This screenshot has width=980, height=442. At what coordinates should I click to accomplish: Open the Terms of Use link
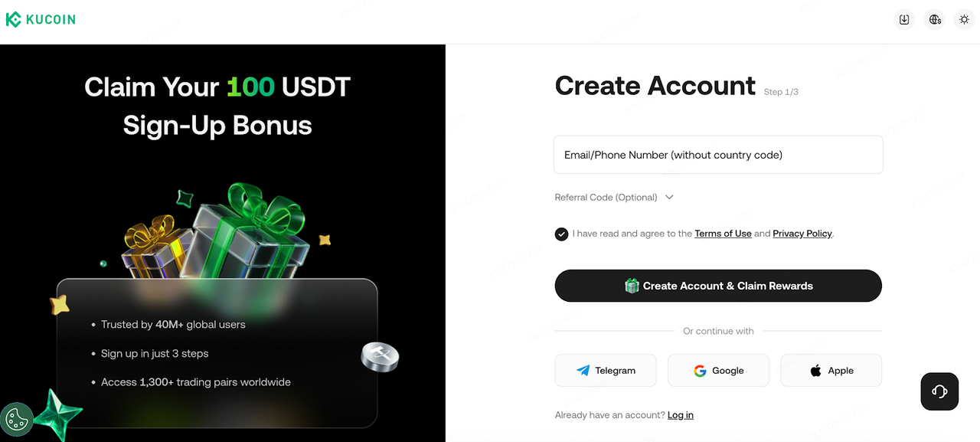pos(723,234)
